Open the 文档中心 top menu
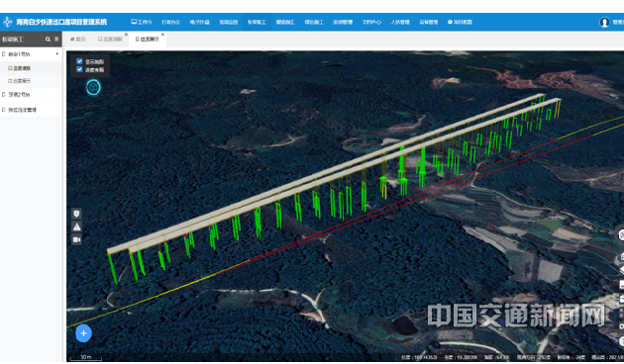624x364 pixels. (371, 22)
